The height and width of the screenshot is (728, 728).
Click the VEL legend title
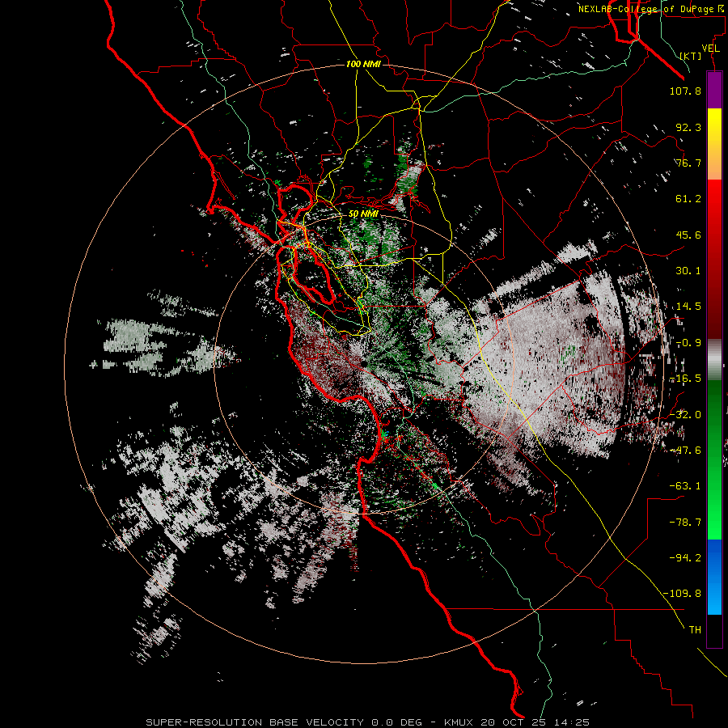click(x=711, y=49)
